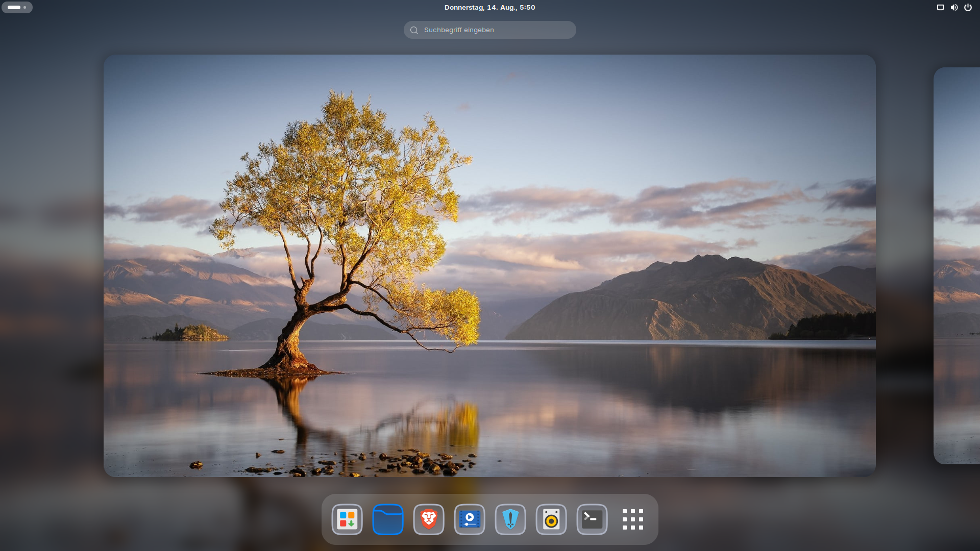Open the blue shield sword app icon
The height and width of the screenshot is (551, 980).
tap(510, 519)
